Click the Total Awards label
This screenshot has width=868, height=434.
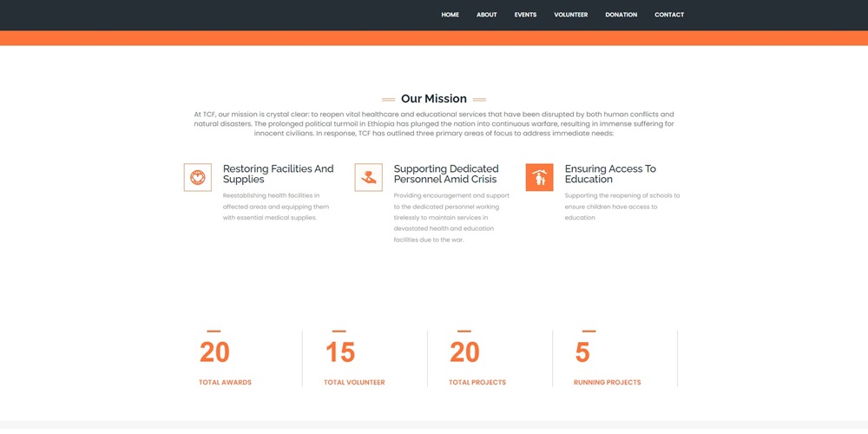[225, 383]
